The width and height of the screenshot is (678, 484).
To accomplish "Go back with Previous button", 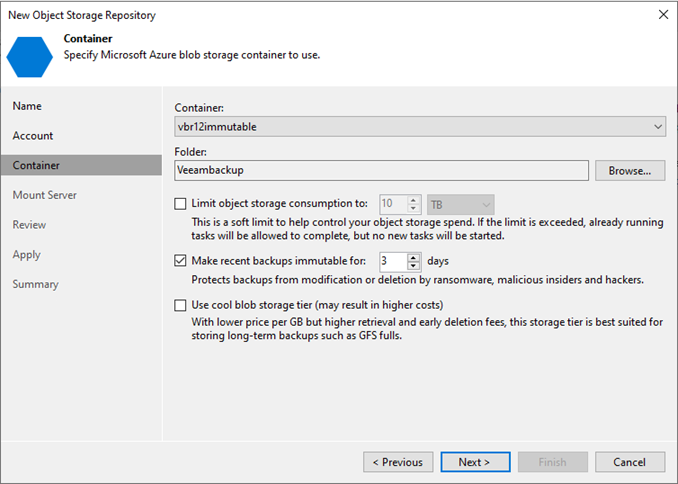I will pyautogui.click(x=397, y=462).
